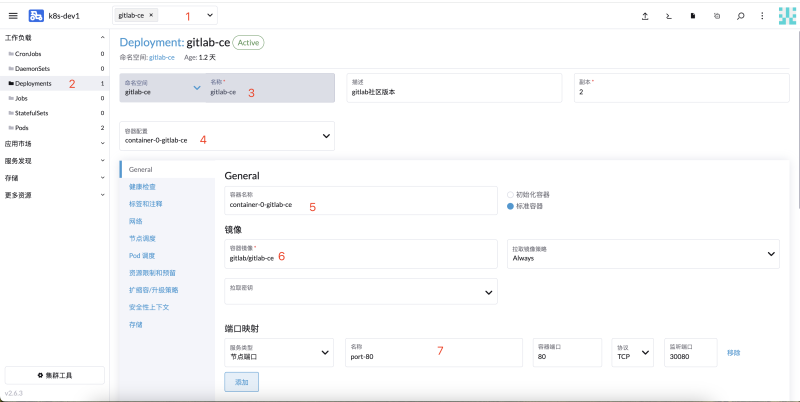The image size is (800, 402).
Task: Open the 命名空间 dropdown field
Action: pos(162,88)
